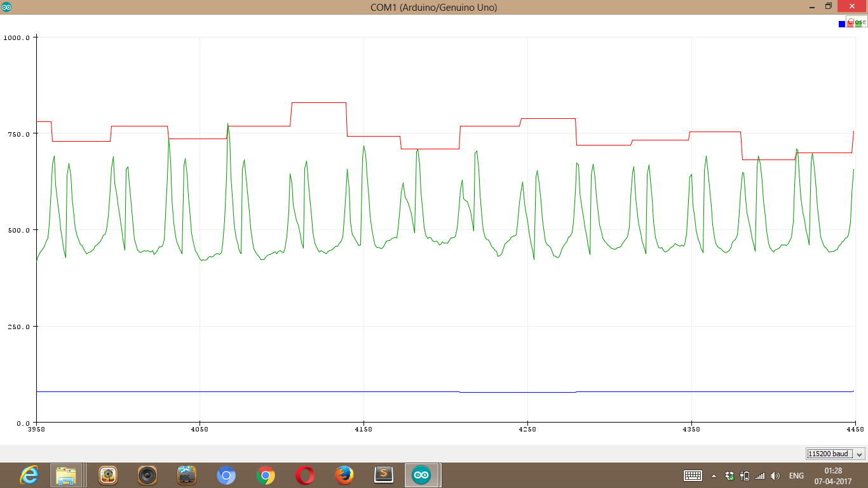Click the Arduino icon in title bar
The height and width of the screenshot is (488, 868).
(x=6, y=6)
